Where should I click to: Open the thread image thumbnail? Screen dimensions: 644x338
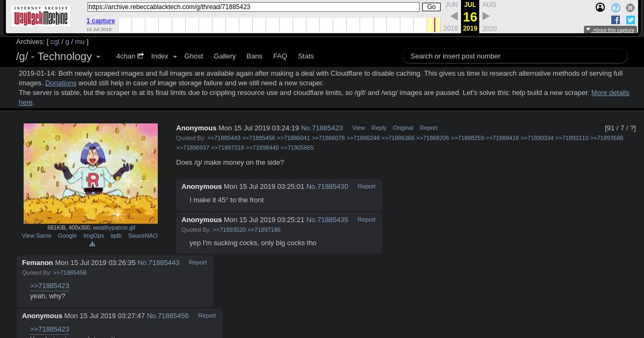pos(91,173)
